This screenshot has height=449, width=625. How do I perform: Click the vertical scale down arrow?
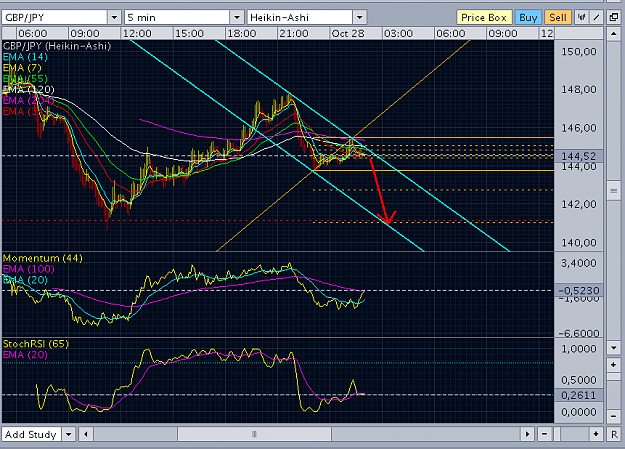(613, 347)
